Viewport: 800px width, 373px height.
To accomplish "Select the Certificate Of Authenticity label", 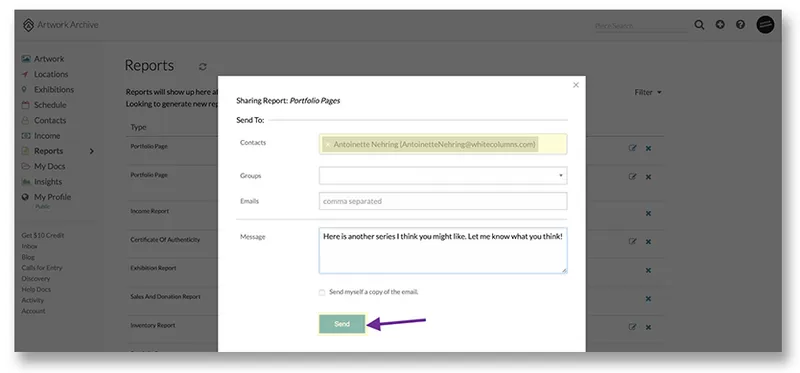I will pos(165,239).
